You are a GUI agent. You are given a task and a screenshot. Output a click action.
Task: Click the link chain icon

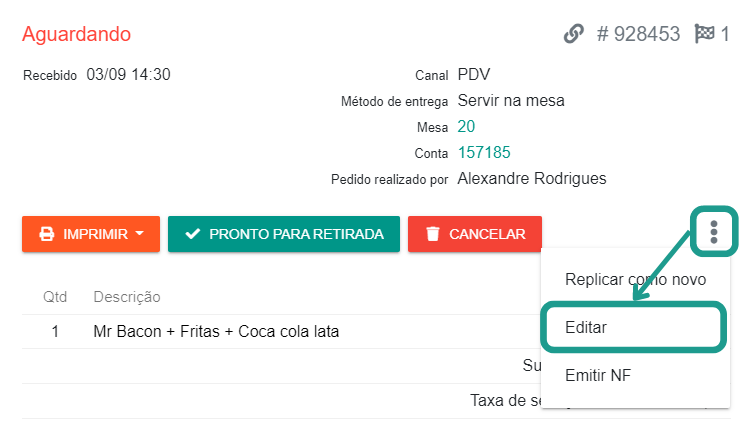573,34
